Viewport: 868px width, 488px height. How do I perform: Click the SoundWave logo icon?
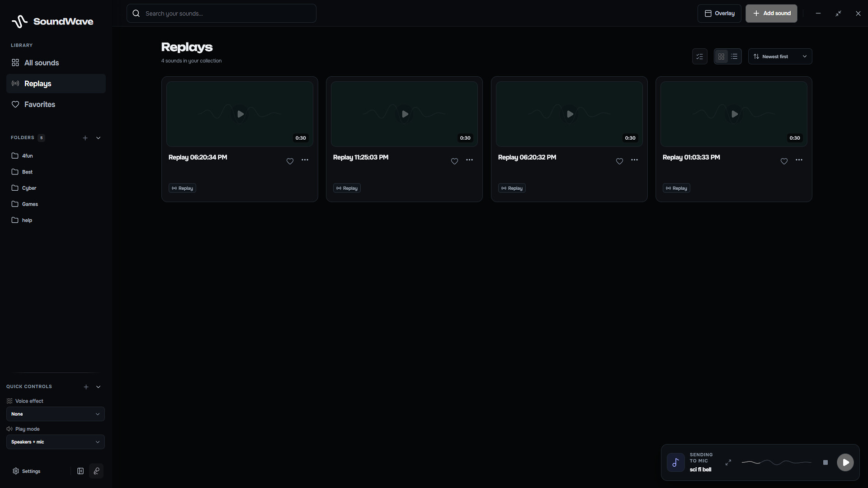pyautogui.click(x=19, y=21)
